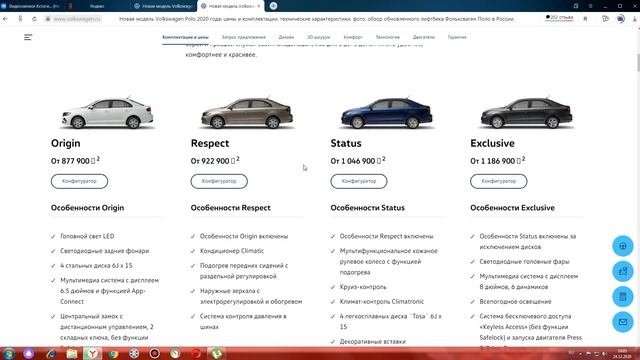Click the 'От 1 046 900' price
Viewport: 640px width, 360px height.
click(358, 161)
